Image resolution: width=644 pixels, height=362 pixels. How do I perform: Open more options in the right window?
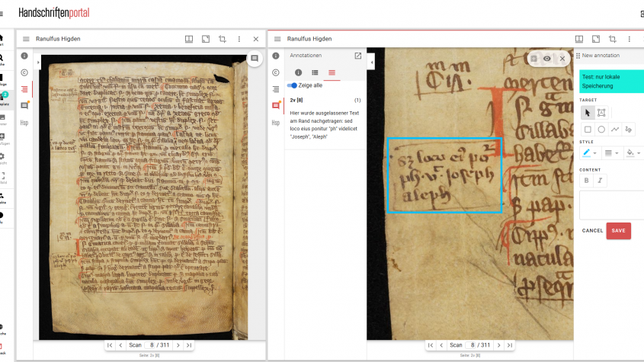tap(630, 39)
